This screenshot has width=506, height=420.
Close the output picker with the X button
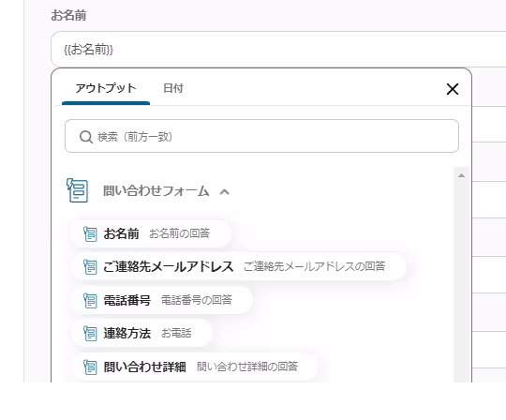click(x=453, y=89)
